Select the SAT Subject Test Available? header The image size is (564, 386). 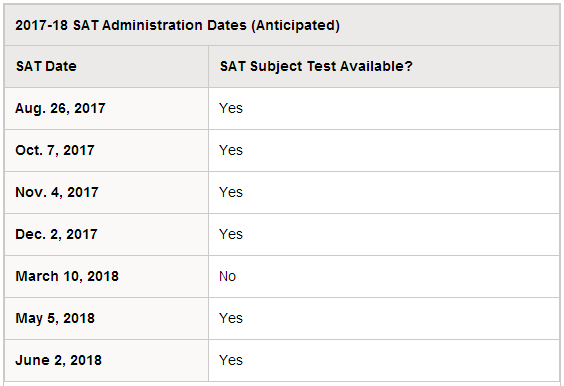(x=316, y=67)
